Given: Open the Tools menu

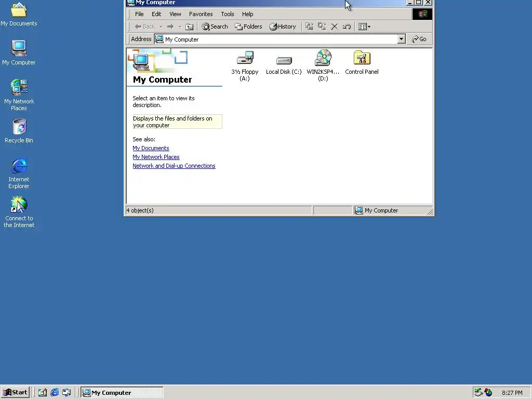Looking at the screenshot, I should 228,14.
